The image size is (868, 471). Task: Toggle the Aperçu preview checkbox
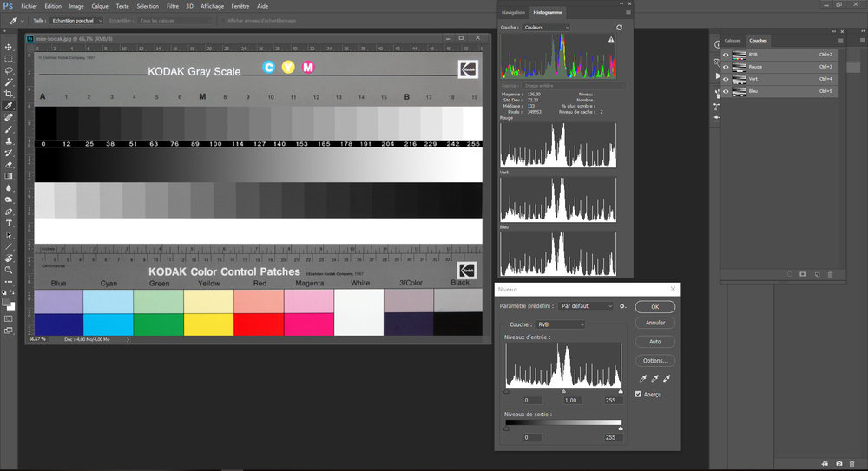[638, 394]
